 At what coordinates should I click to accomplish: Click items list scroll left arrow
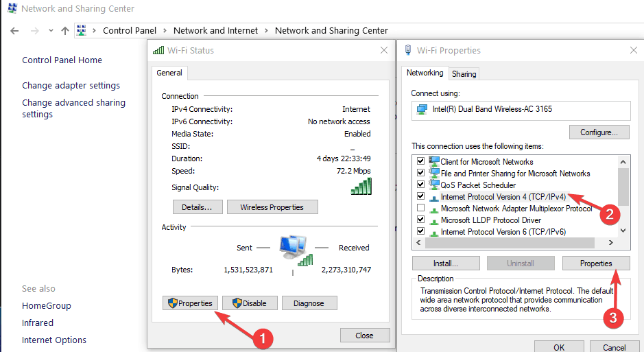click(418, 243)
